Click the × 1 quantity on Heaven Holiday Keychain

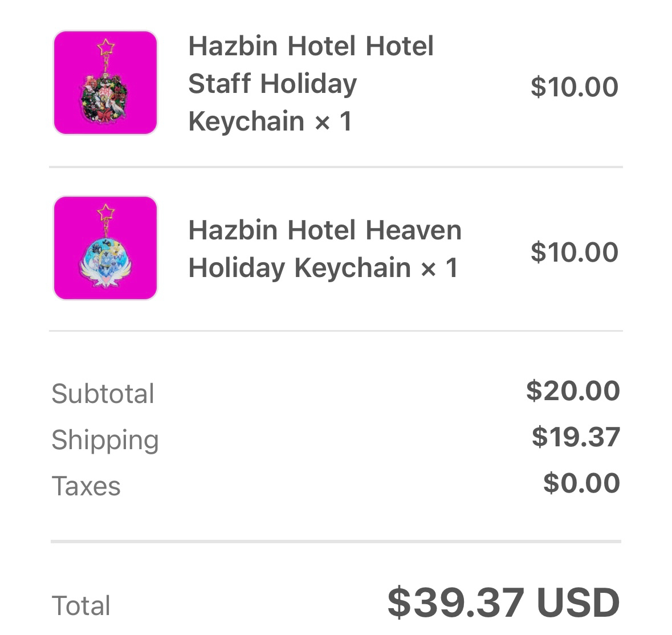pyautogui.click(x=439, y=268)
